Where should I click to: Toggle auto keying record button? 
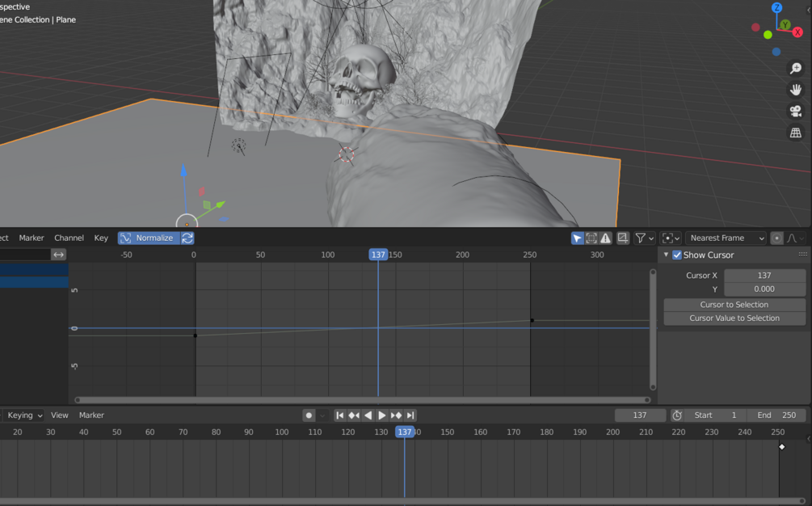click(x=309, y=415)
